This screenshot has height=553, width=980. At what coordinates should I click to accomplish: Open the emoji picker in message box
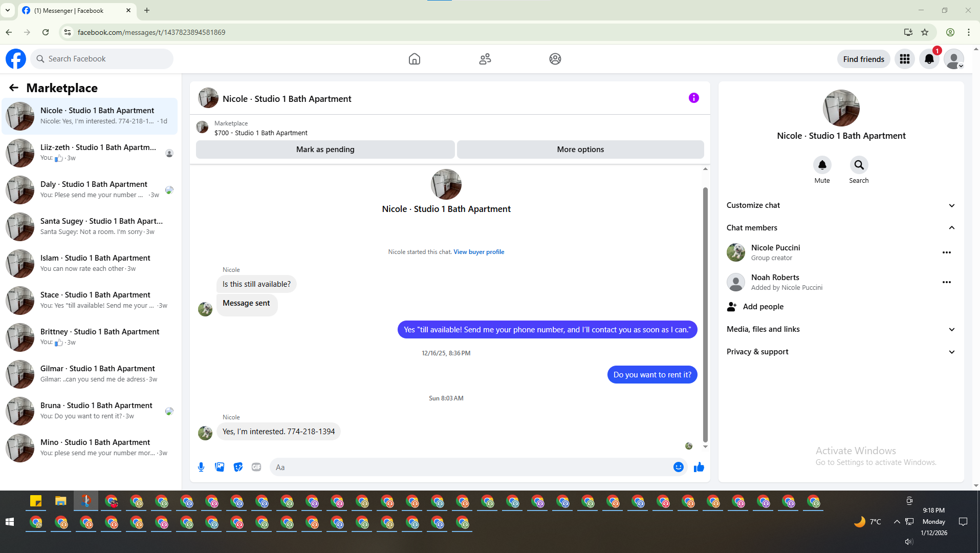[679, 467]
